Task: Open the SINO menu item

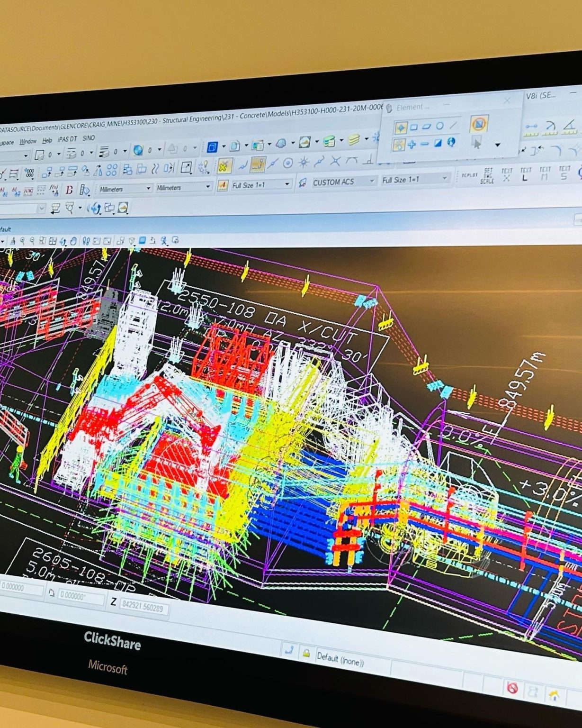Action: [89, 138]
